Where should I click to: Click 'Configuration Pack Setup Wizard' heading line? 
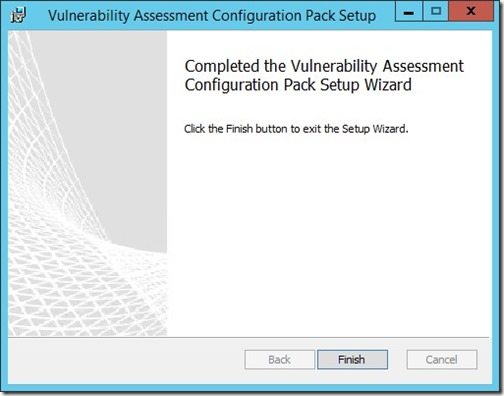click(x=298, y=85)
